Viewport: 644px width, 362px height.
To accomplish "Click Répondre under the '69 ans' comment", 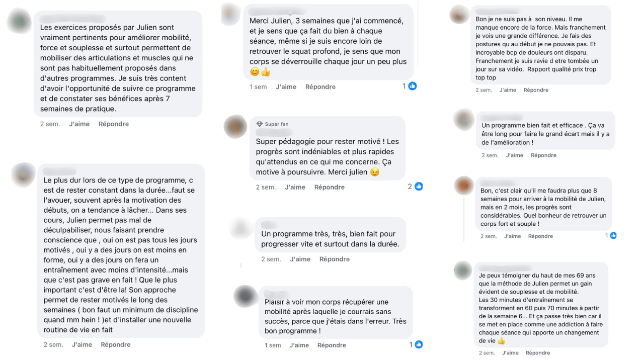I will pyautogui.click(x=538, y=353).
